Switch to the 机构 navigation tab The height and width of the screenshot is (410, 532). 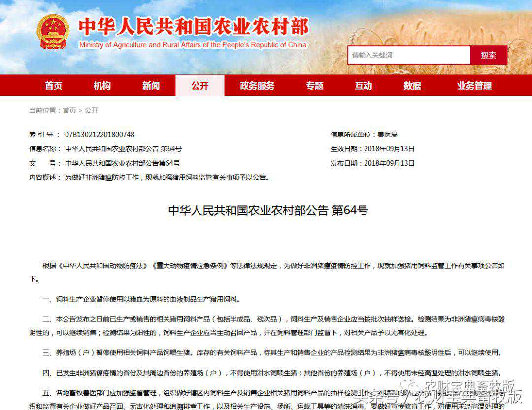coord(102,86)
